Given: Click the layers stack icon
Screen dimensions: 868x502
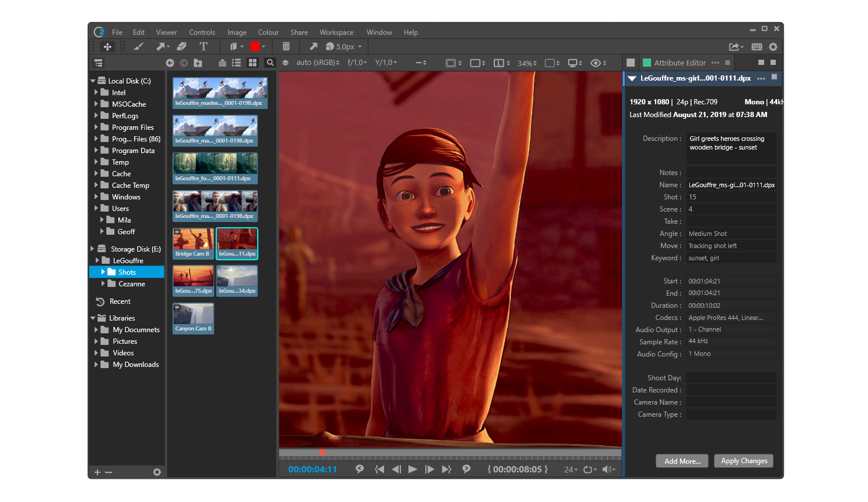Looking at the screenshot, I should (285, 63).
